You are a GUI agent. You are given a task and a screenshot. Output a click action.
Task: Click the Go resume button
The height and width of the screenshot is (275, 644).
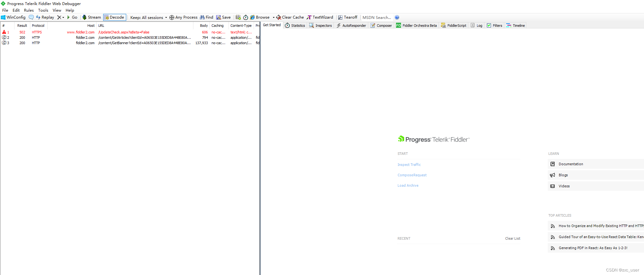(x=72, y=17)
